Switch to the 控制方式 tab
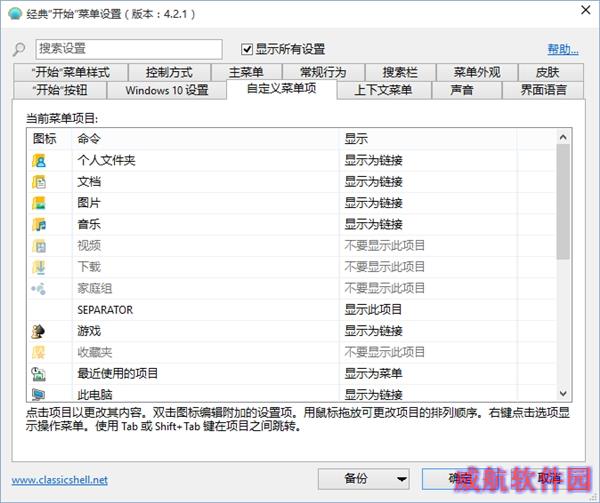Screen dimensions: 600x503 tap(169, 72)
